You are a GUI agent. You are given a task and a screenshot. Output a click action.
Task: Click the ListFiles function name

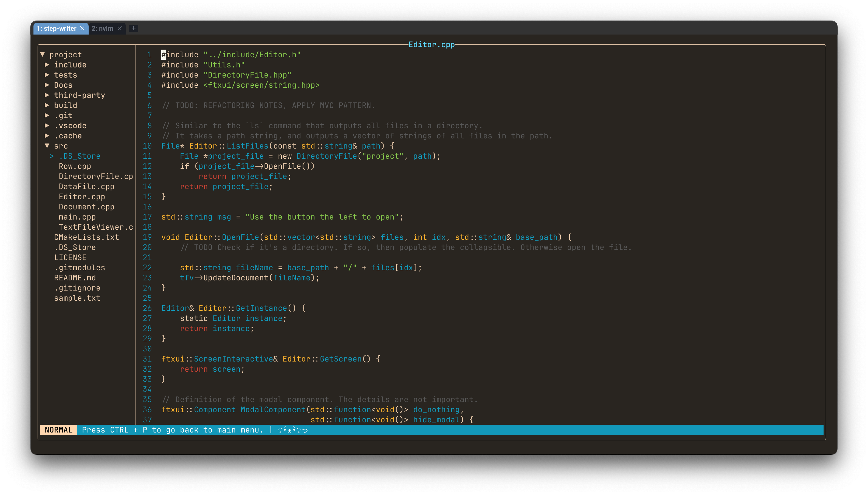coord(247,146)
